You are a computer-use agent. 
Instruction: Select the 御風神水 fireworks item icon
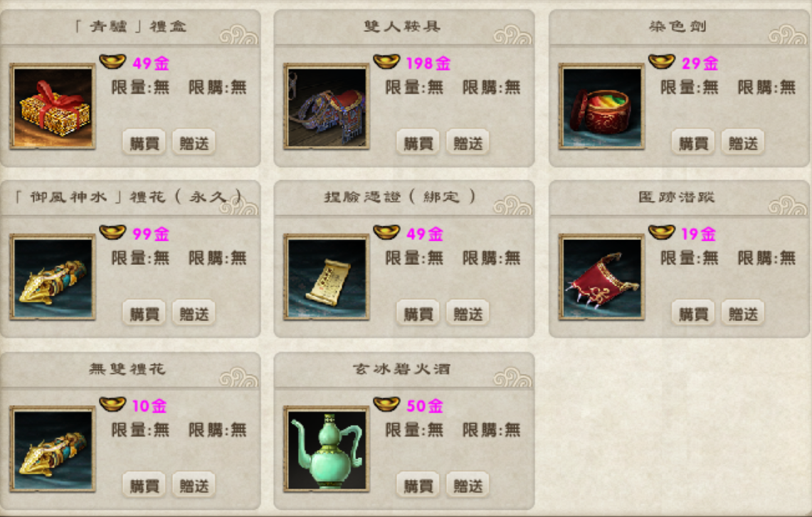point(52,277)
